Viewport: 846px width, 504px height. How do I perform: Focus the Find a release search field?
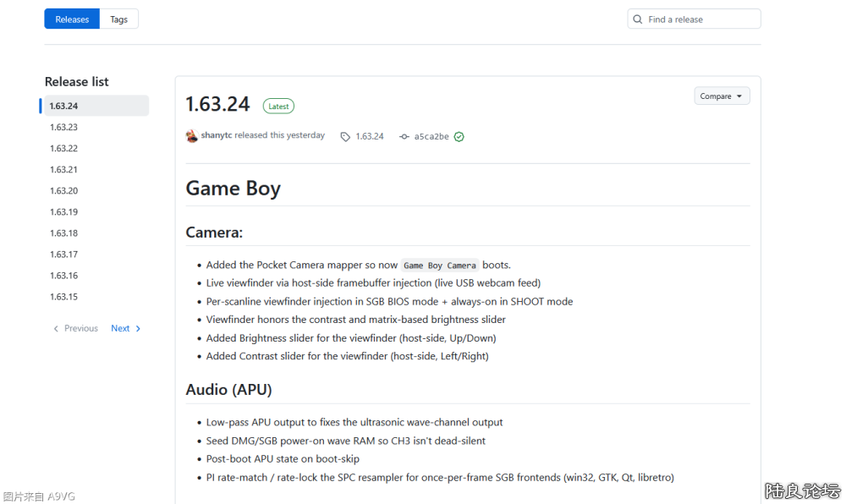pyautogui.click(x=694, y=19)
